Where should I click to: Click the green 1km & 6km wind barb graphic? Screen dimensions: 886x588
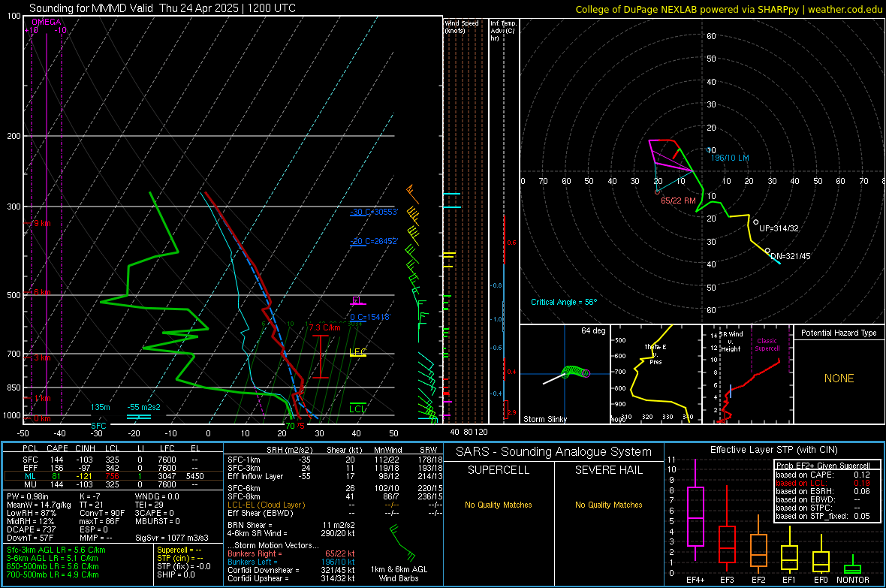(x=402, y=543)
